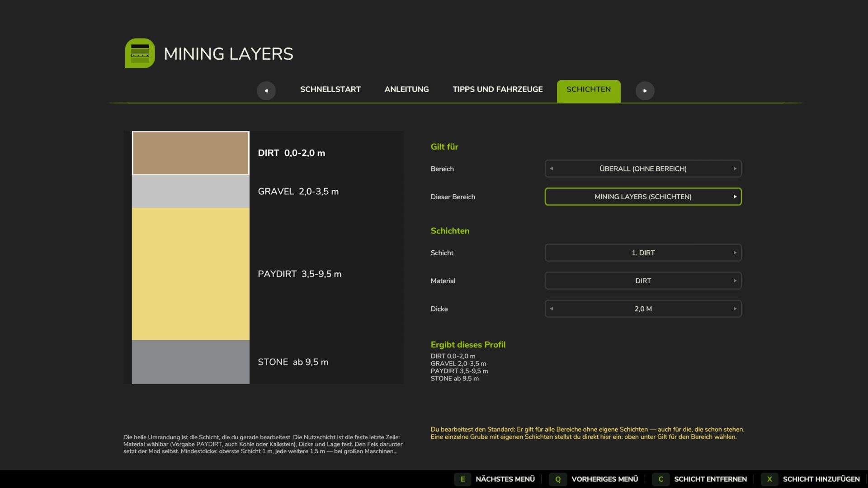Click the Q key icon for previous menu
868x488 pixels.
558,479
